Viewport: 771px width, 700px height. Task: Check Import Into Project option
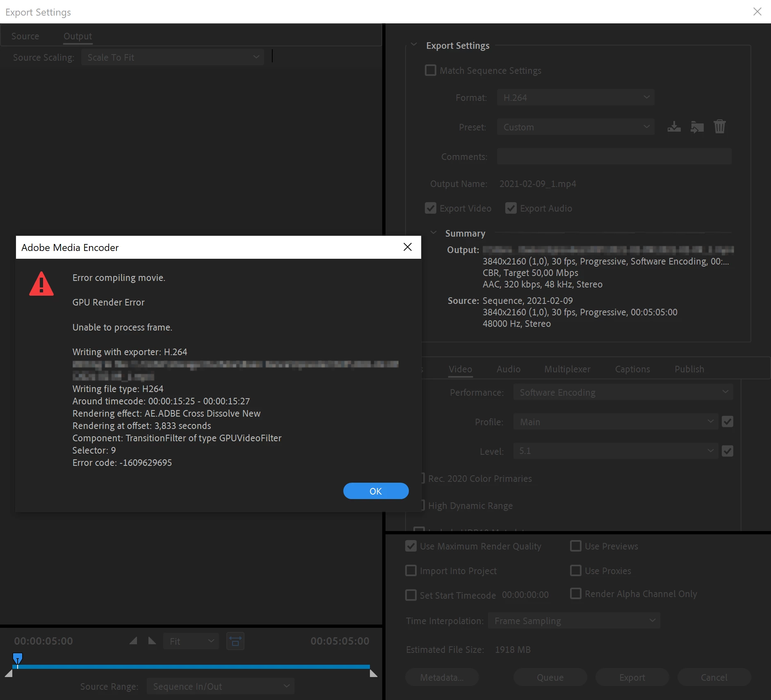pos(411,570)
